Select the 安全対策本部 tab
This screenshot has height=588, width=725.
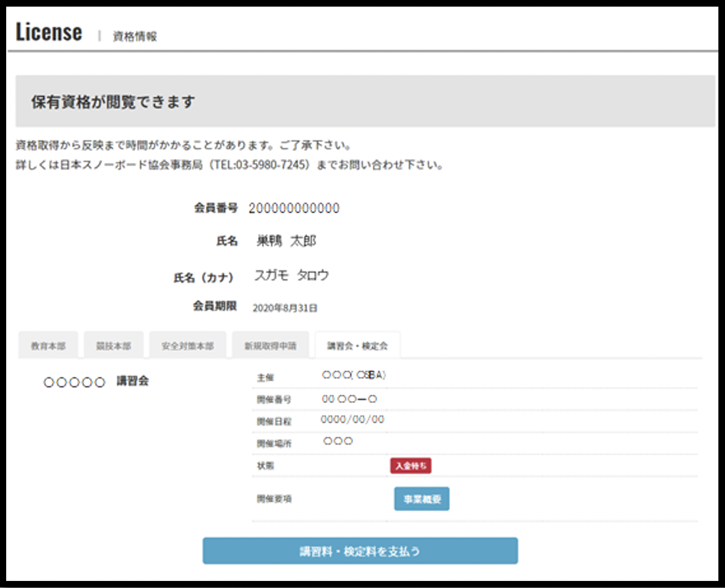click(x=187, y=346)
